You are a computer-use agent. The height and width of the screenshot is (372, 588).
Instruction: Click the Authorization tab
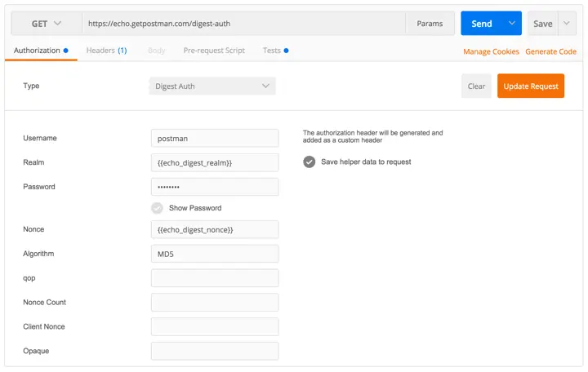click(38, 51)
